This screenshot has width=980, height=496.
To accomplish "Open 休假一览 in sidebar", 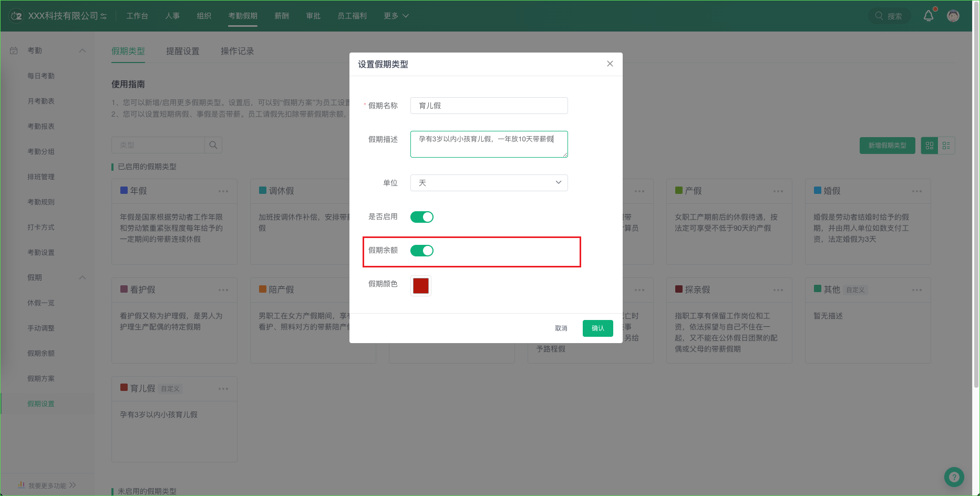I will (41, 303).
